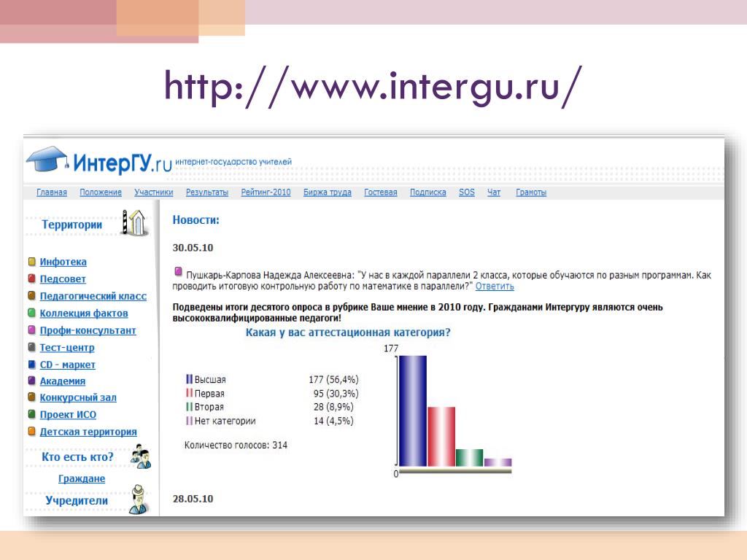Screen dimensions: 747x560
Task: Click the green bullet beside Проект ИСО
Action: (32, 414)
